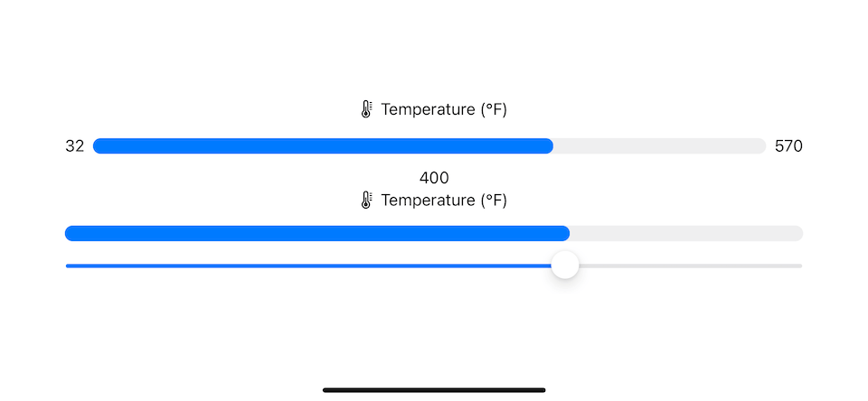Click the gray unfilled part of the 32–570 gauge

(x=660, y=146)
